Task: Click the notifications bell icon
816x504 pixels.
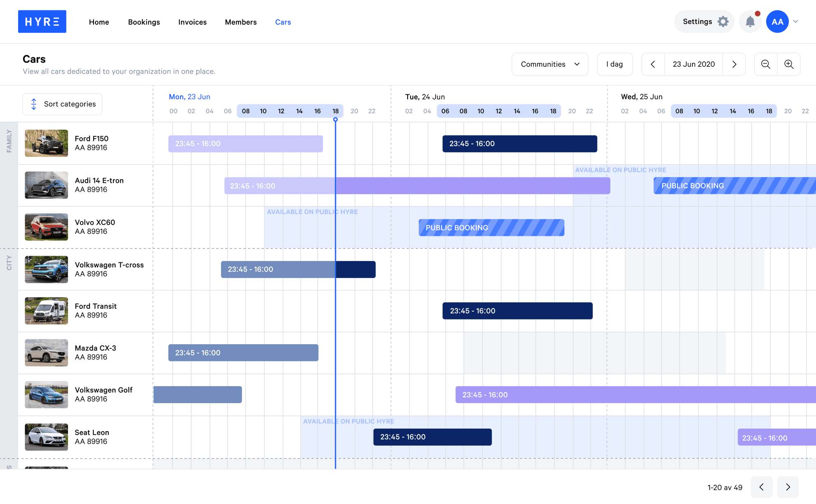Action: pos(750,21)
